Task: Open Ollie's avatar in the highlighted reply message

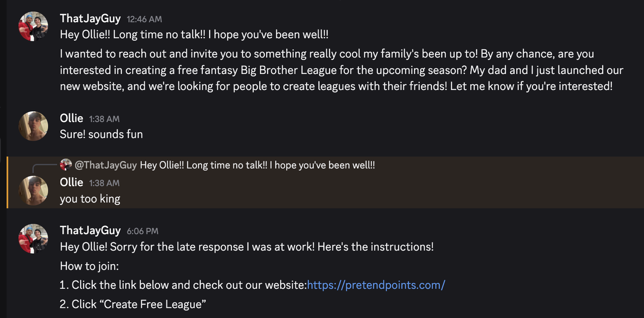Action: (33, 190)
